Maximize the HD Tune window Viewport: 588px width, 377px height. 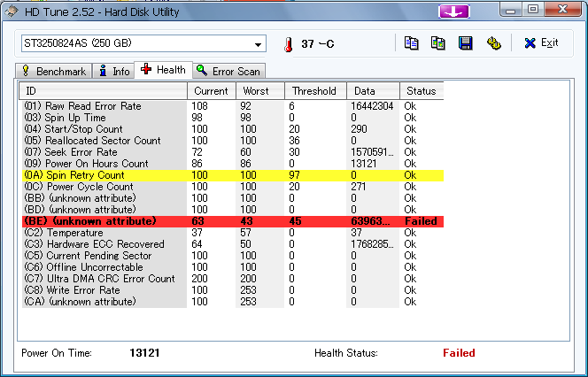533,10
